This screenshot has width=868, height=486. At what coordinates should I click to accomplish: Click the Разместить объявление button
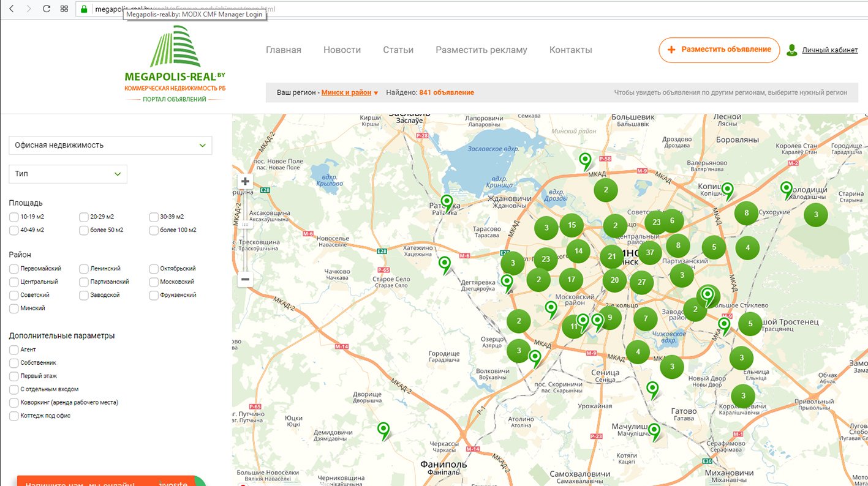click(719, 50)
